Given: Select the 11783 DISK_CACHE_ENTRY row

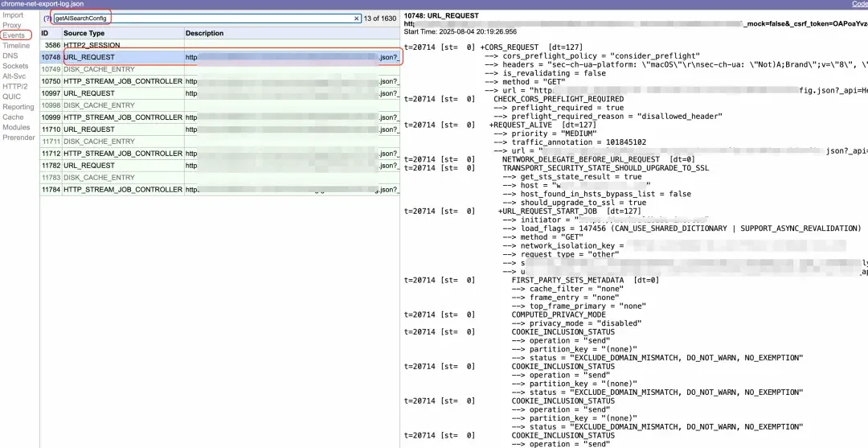Looking at the screenshot, I should 219,177.
